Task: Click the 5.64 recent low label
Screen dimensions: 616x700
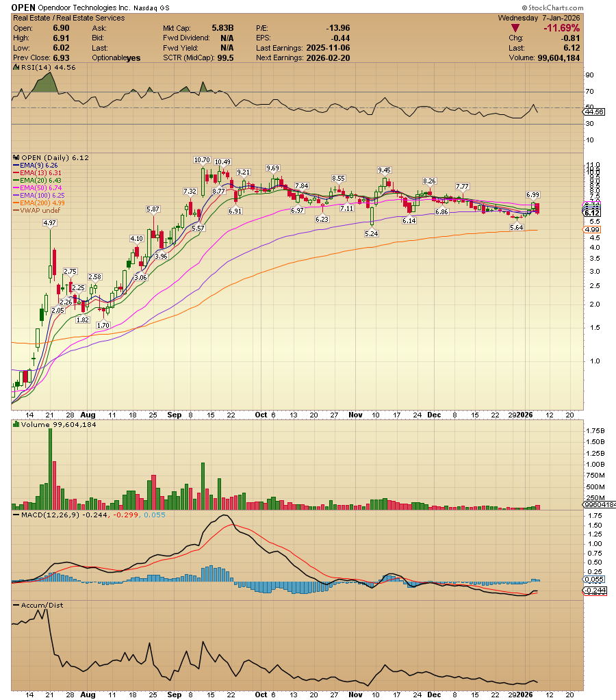Action: pos(516,228)
